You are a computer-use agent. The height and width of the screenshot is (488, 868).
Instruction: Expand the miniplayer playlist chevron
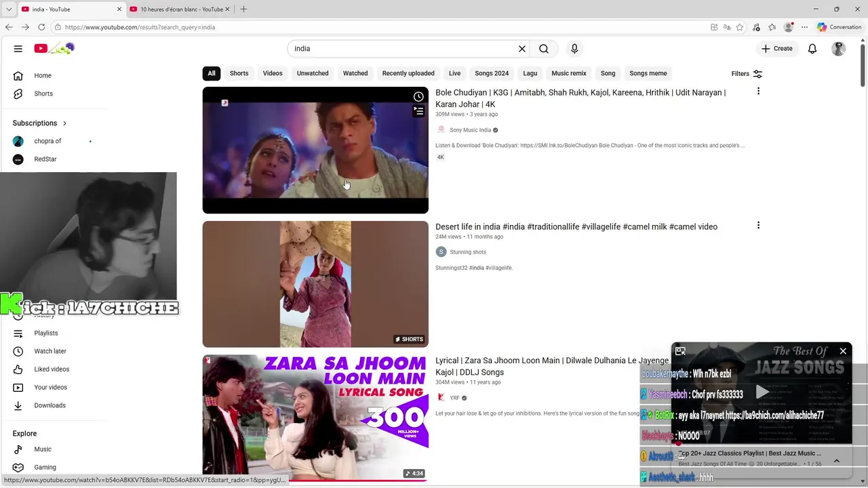pos(836,460)
